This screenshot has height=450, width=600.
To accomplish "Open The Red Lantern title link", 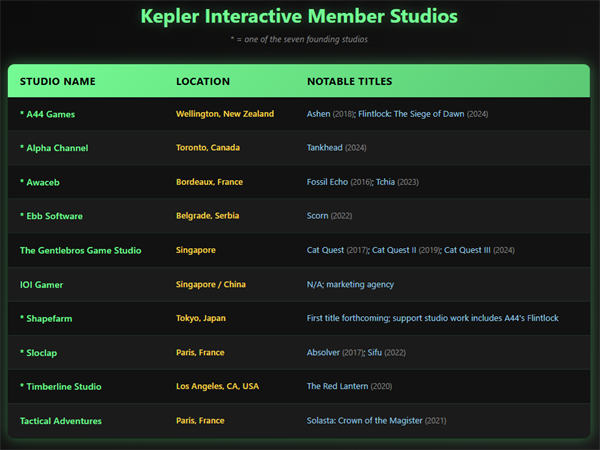I will point(337,386).
